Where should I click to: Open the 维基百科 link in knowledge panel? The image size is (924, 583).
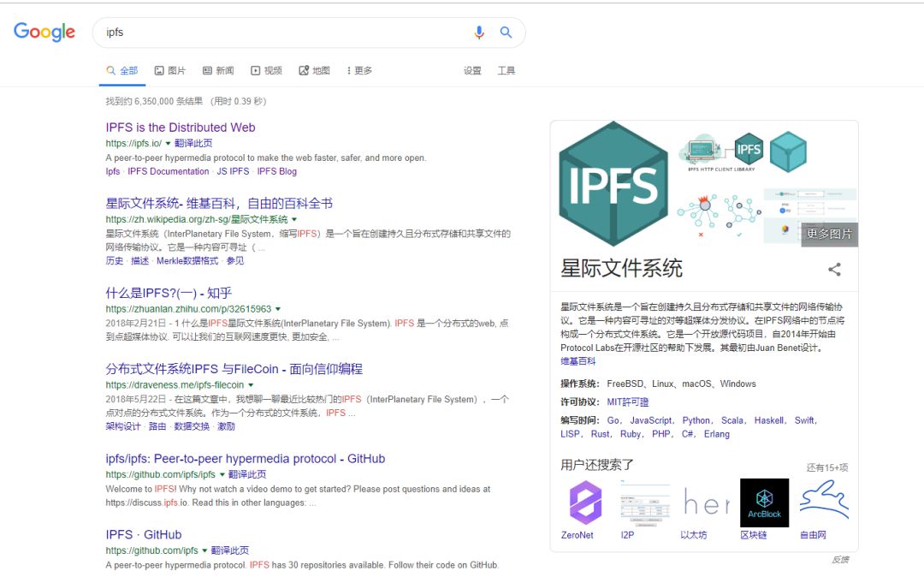578,361
